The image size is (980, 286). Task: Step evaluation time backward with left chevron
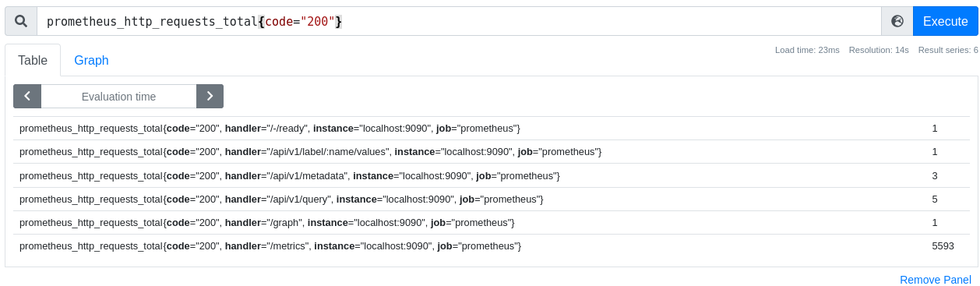(27, 97)
